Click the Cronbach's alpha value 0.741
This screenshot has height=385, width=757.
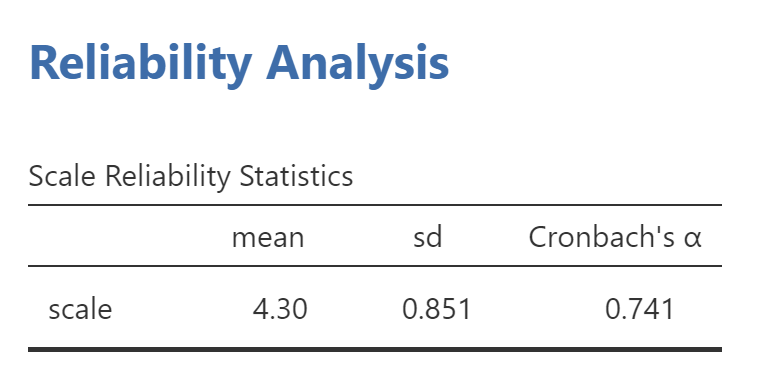pos(639,309)
